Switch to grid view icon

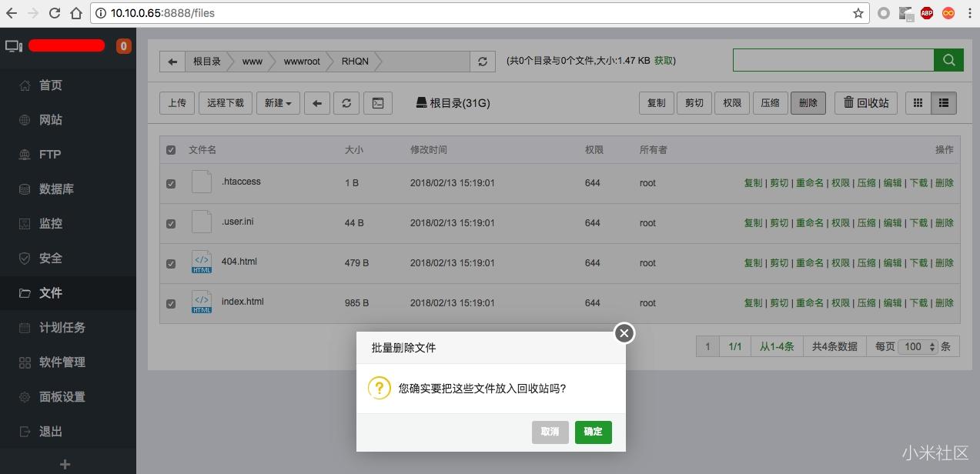[918, 102]
